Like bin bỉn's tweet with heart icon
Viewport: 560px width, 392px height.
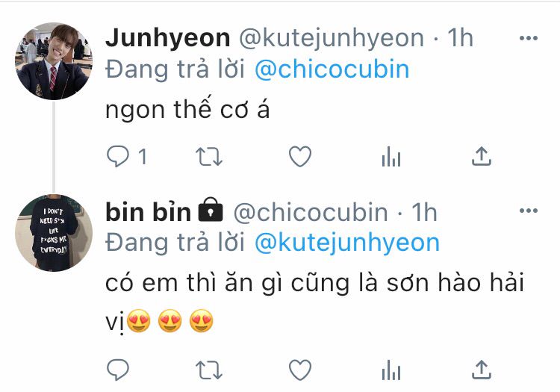300,370
